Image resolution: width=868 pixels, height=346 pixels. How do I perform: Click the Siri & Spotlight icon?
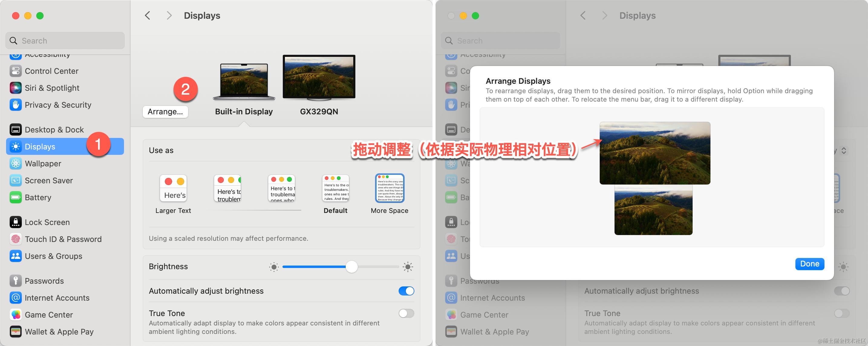[x=15, y=88]
